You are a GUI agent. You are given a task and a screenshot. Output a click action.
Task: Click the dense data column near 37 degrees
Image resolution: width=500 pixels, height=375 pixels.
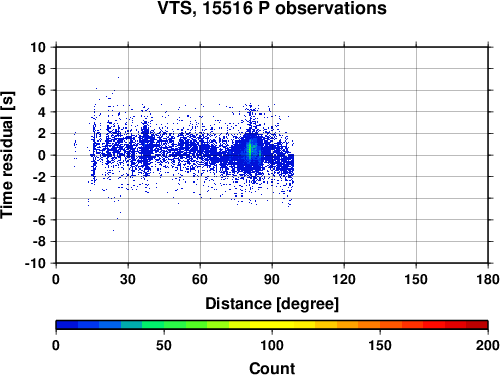click(145, 148)
